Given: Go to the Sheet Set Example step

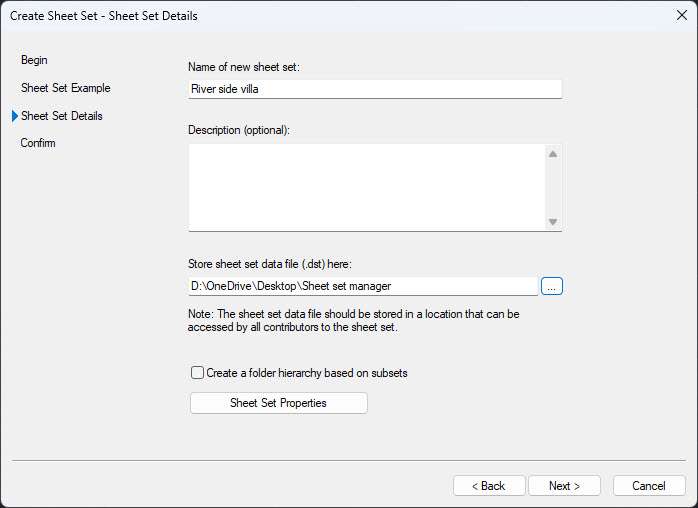Looking at the screenshot, I should [x=65, y=88].
